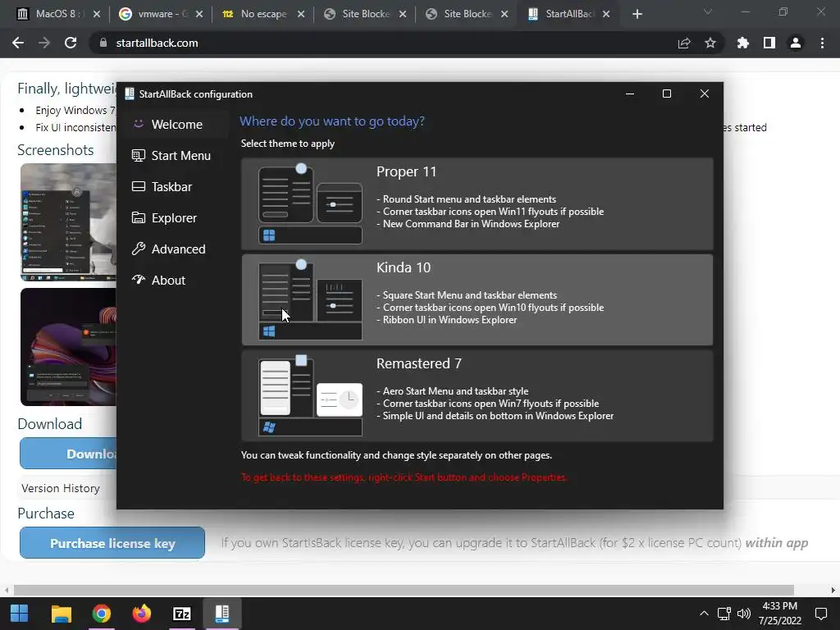
Task: Open the Chrome profile menu
Action: click(796, 43)
